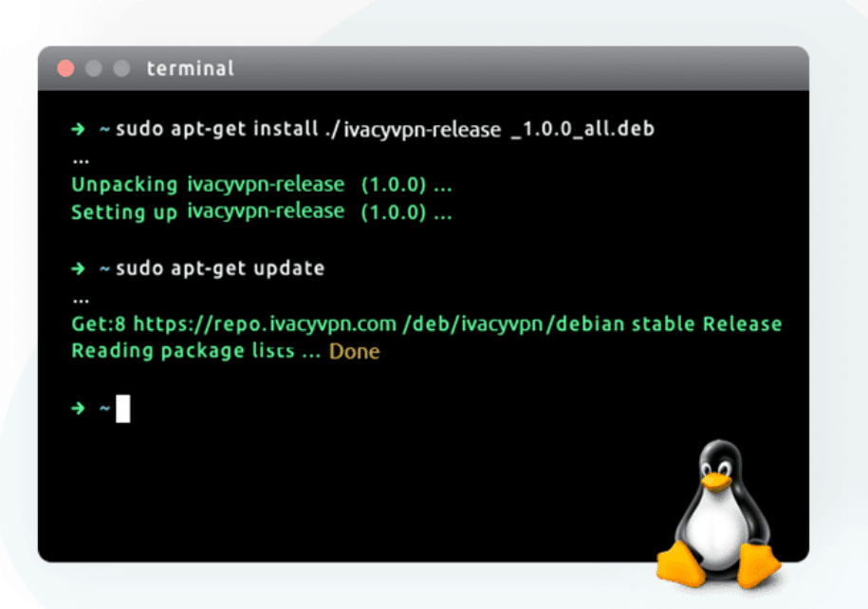This screenshot has height=609, width=868.
Task: Click green prompt arrow before update command
Action: click(x=78, y=268)
